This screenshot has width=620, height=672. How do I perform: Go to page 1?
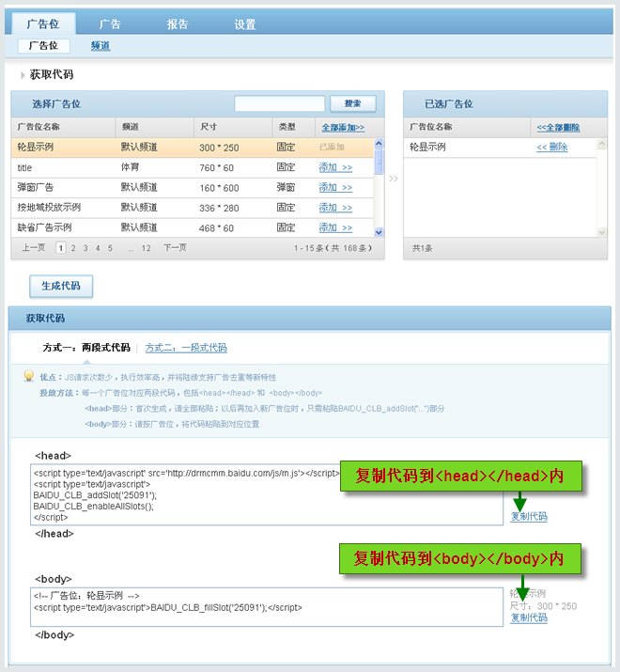pos(61,248)
